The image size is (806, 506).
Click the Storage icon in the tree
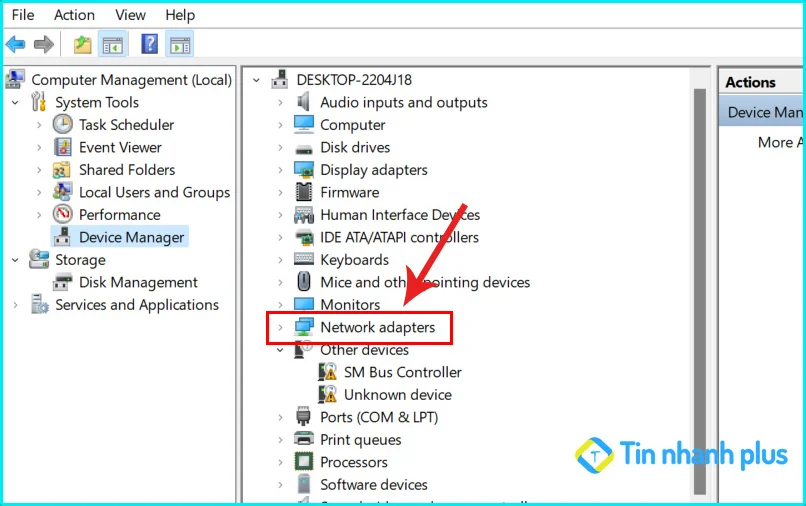click(x=39, y=259)
